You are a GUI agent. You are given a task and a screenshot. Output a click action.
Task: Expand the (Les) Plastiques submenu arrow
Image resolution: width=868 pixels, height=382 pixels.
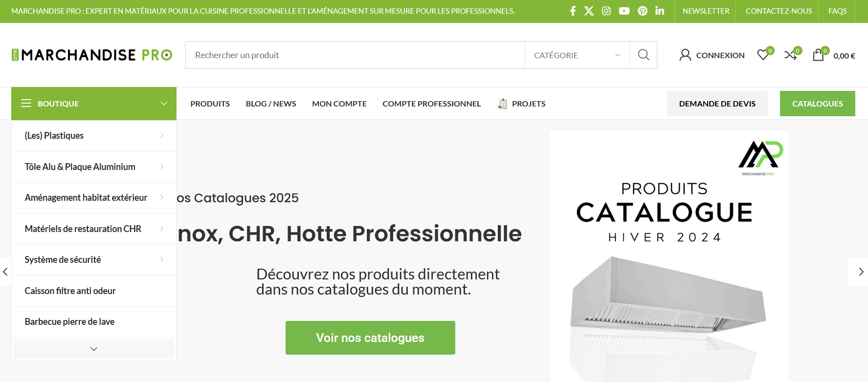[x=161, y=135]
